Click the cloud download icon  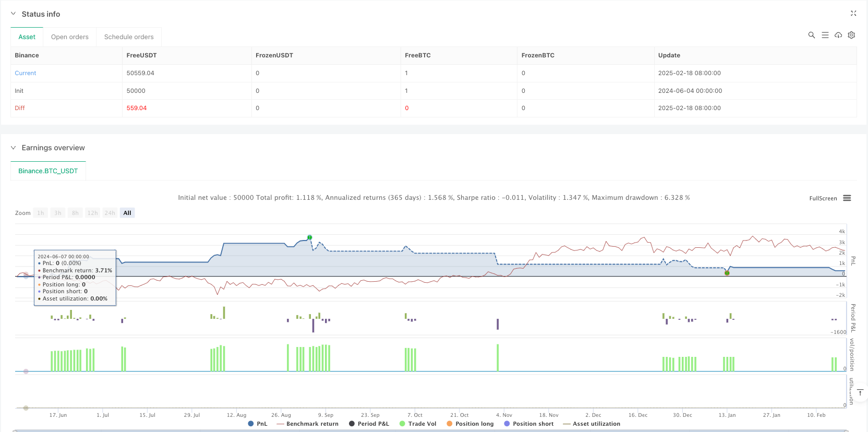tap(838, 35)
